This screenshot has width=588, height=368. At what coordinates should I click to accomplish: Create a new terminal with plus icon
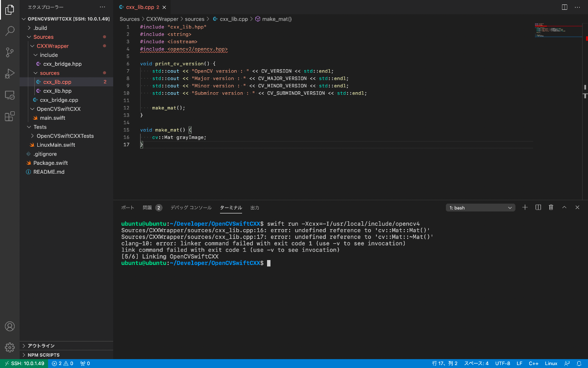pyautogui.click(x=525, y=208)
